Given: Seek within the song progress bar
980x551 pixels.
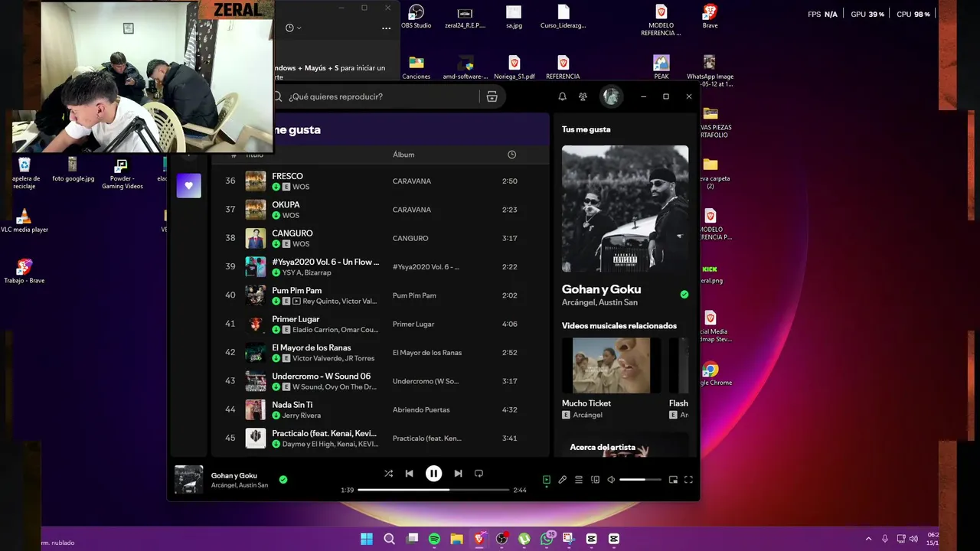Looking at the screenshot, I should [433, 490].
